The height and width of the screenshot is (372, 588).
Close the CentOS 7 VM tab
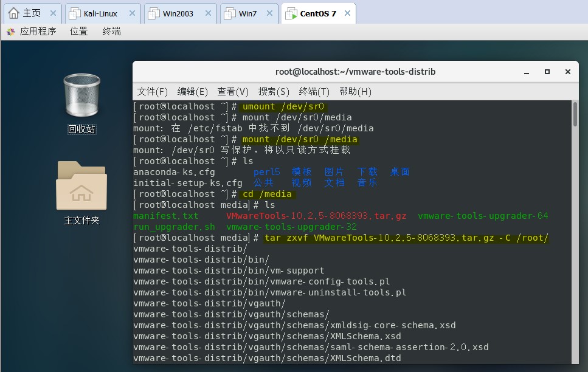pyautogui.click(x=347, y=13)
